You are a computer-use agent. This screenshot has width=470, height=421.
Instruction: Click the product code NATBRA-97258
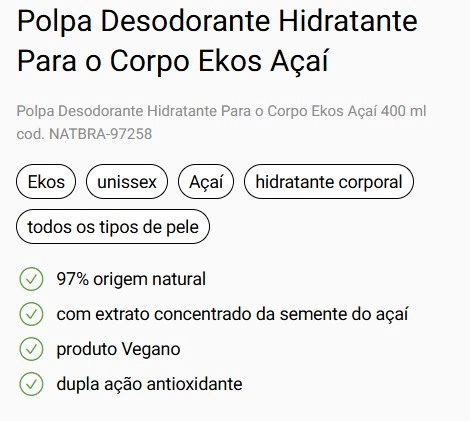click(x=84, y=134)
